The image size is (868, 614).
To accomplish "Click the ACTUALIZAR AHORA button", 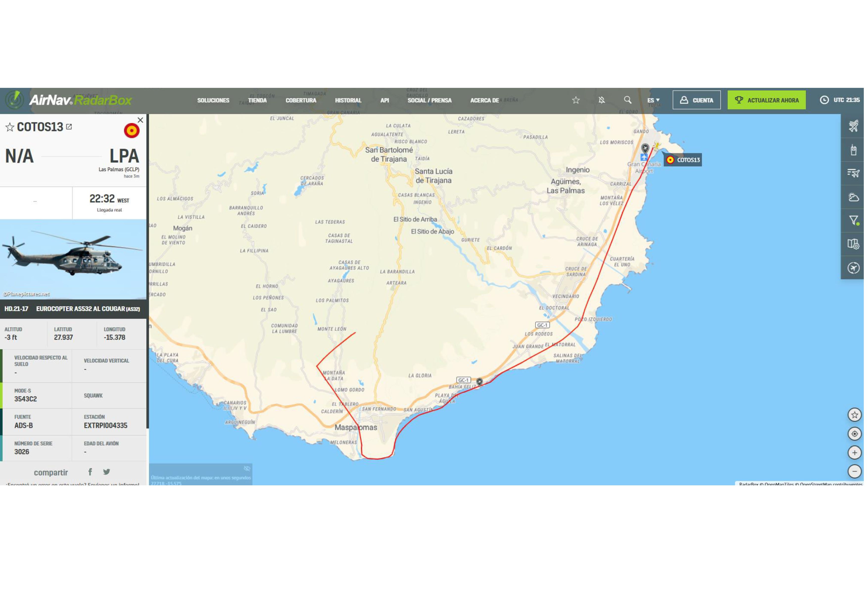I will 766,100.
